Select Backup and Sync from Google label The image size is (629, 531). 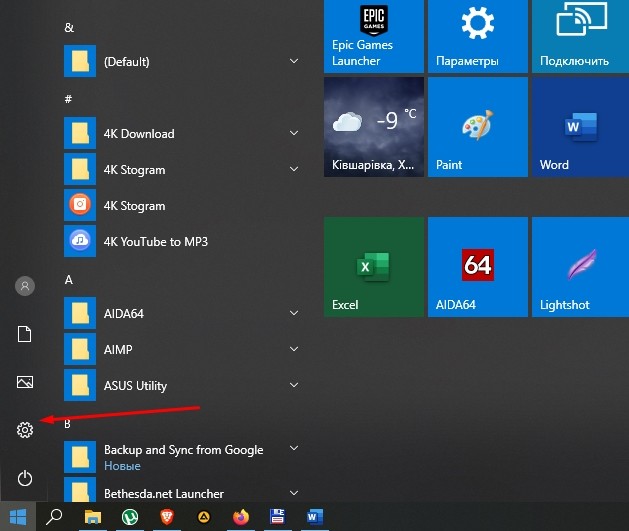[x=184, y=450]
